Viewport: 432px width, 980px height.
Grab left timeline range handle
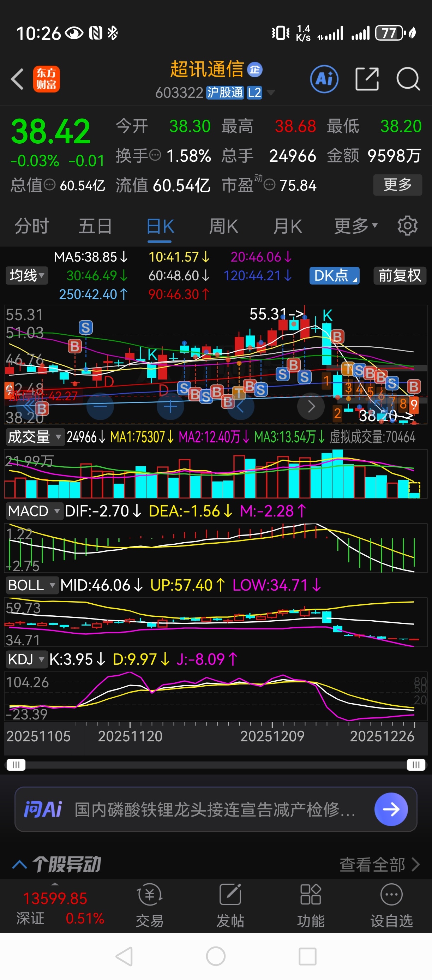[16, 765]
